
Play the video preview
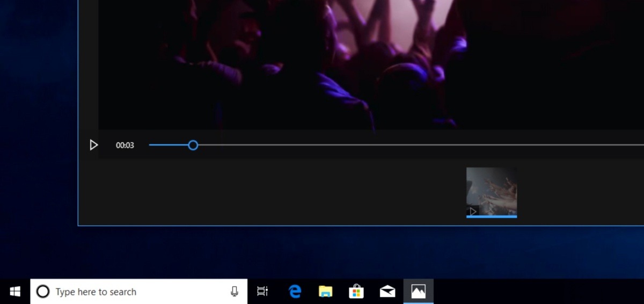[x=94, y=145]
